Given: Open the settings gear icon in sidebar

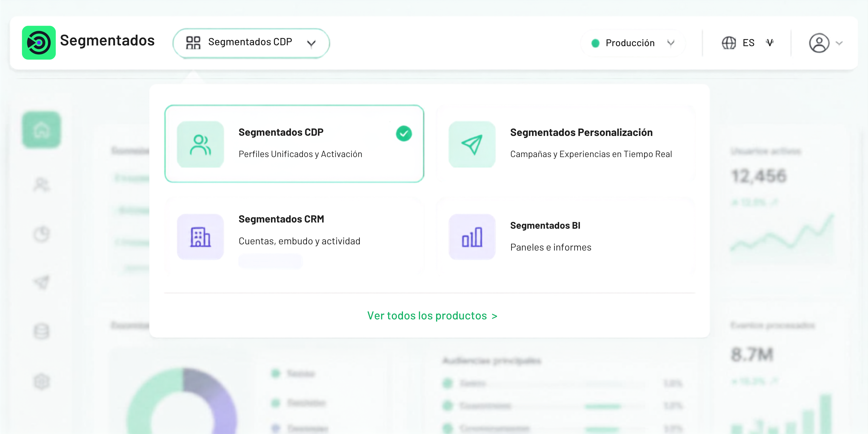Looking at the screenshot, I should (41, 381).
